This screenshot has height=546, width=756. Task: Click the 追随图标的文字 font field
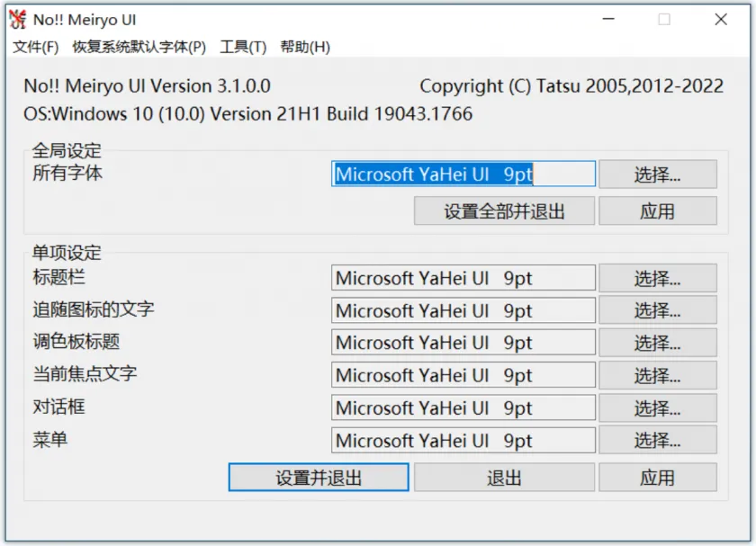click(x=463, y=310)
